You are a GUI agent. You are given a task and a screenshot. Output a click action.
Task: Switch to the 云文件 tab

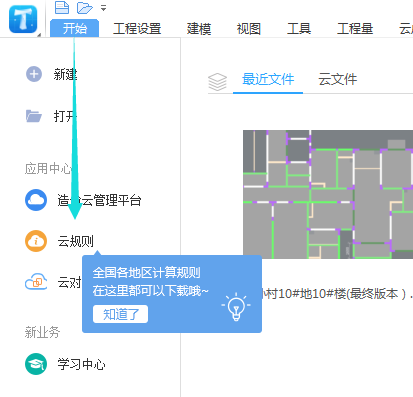338,80
